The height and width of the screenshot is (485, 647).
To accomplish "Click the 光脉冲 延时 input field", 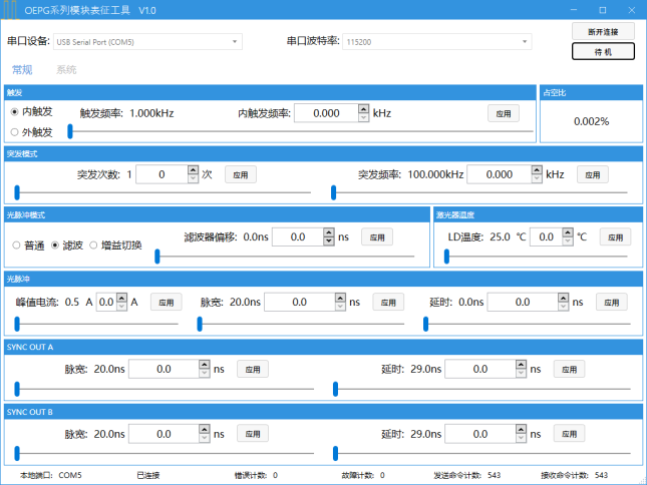I will [x=523, y=302].
